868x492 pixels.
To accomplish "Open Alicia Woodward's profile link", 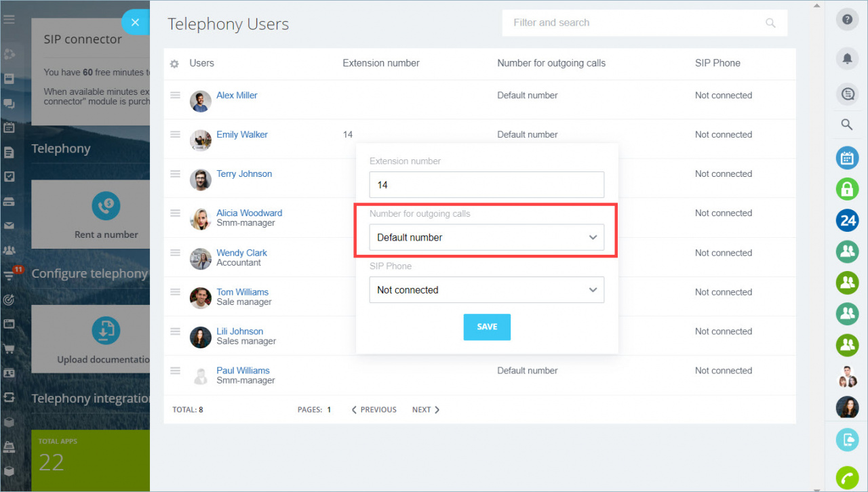I will pos(249,213).
